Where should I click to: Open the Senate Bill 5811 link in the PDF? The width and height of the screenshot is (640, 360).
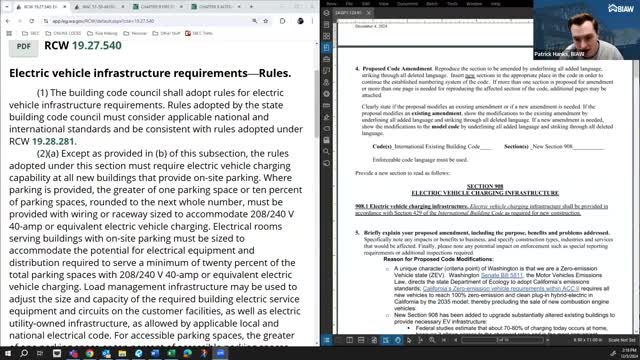[x=502, y=276]
